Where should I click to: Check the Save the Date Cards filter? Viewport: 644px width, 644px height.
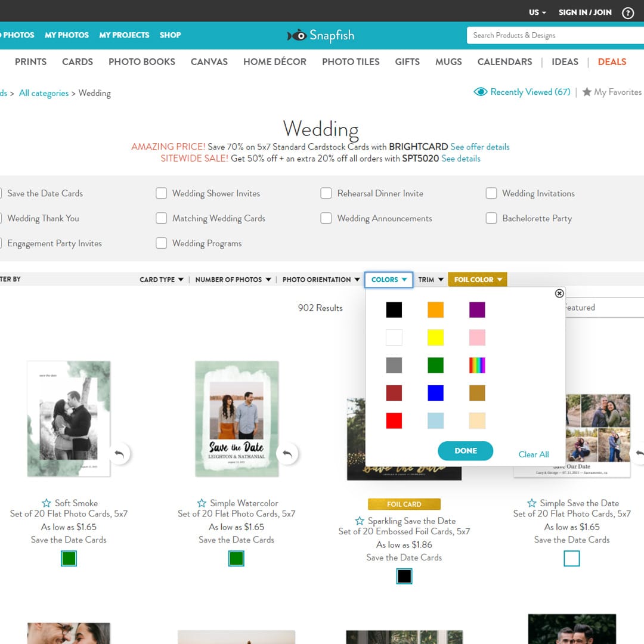click(2, 193)
